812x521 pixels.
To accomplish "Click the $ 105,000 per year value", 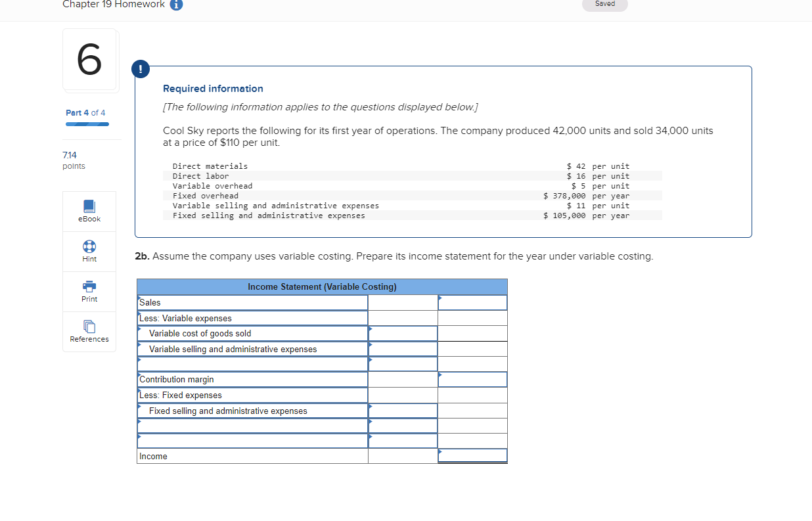I will 587,215.
